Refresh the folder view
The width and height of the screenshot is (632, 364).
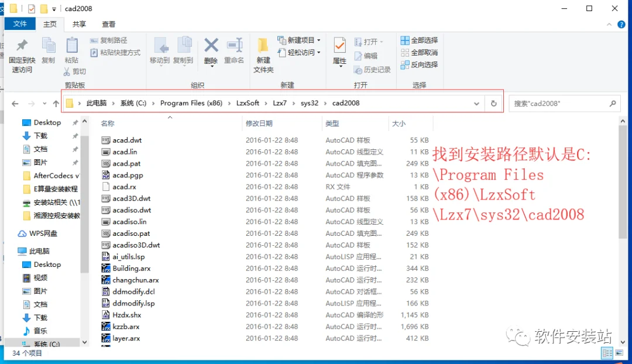point(493,104)
